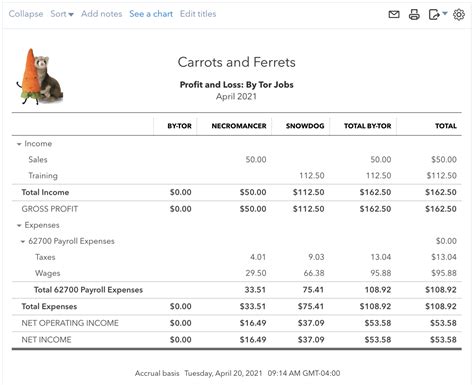Open See a chart link
Image resolution: width=474 pixels, height=385 pixels.
(151, 14)
